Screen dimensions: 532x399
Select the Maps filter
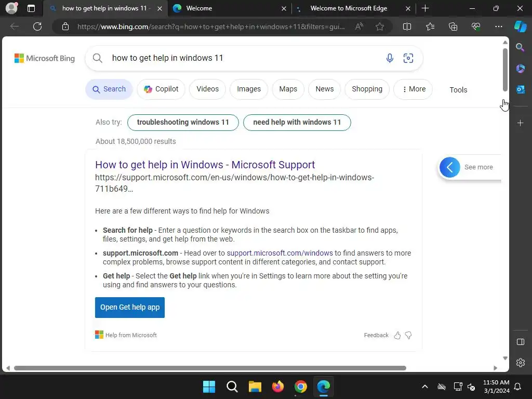288,89
